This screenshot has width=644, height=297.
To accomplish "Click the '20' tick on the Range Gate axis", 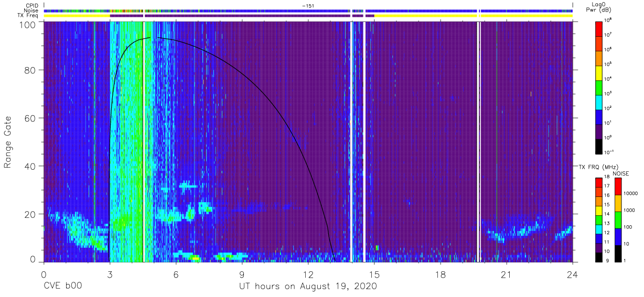I will pyautogui.click(x=29, y=214).
